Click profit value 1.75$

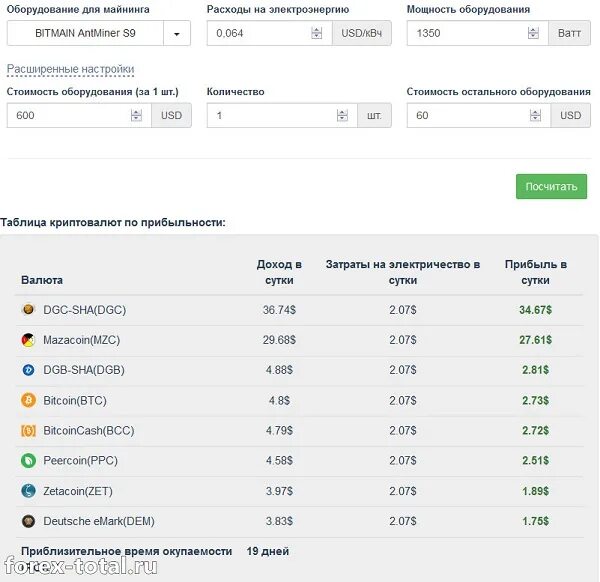[536, 521]
